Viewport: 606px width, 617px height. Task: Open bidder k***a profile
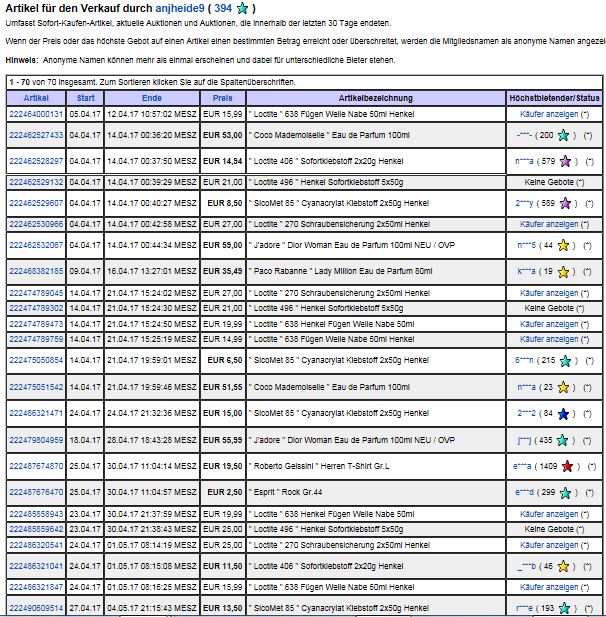(x=526, y=272)
